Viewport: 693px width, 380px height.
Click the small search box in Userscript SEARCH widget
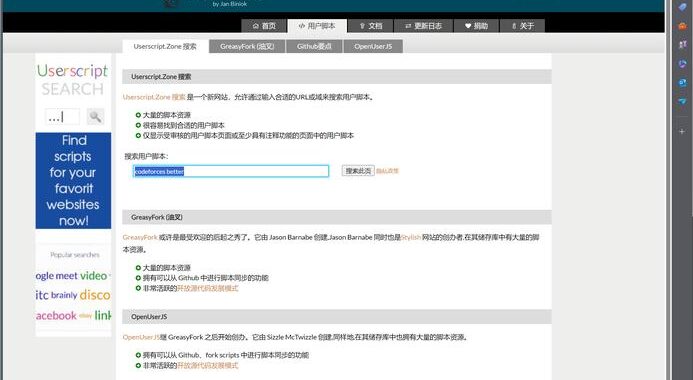[x=63, y=117]
